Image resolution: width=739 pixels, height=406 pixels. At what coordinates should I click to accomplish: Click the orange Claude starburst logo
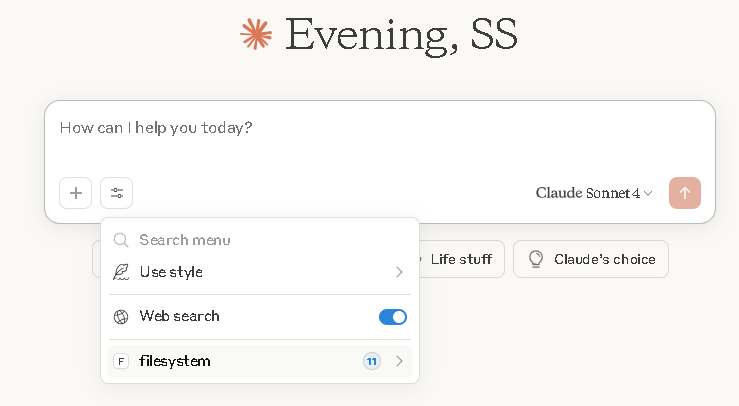click(x=256, y=35)
